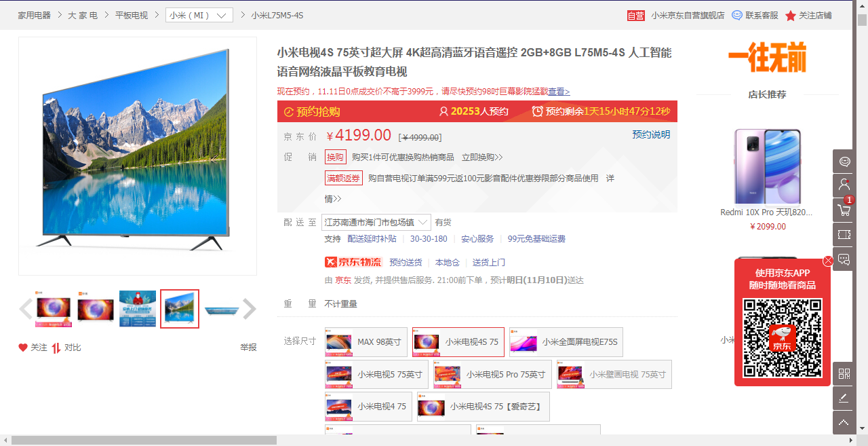This screenshot has width=868, height=446.
Task: Click the 99元免基础运费 link
Action: (x=536, y=239)
